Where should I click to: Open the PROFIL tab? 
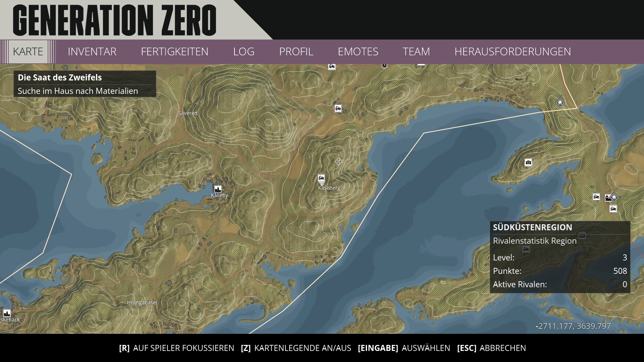(296, 52)
